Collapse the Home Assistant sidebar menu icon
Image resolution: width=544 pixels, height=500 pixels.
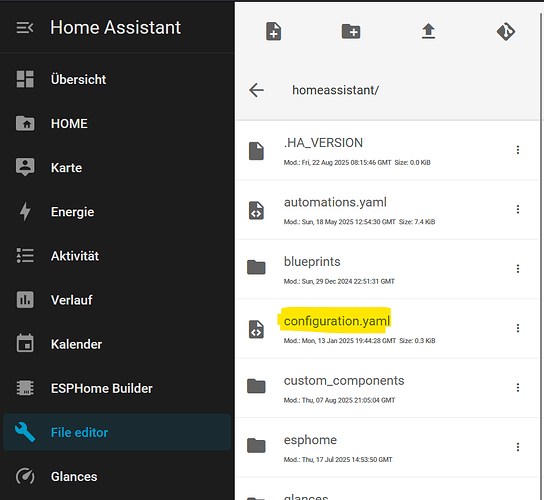tap(25, 28)
